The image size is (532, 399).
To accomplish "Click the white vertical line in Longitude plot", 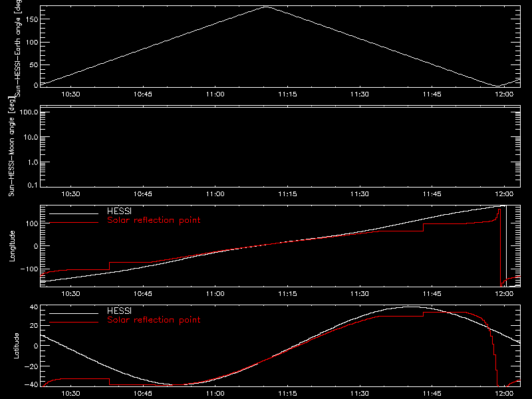I will [506, 246].
